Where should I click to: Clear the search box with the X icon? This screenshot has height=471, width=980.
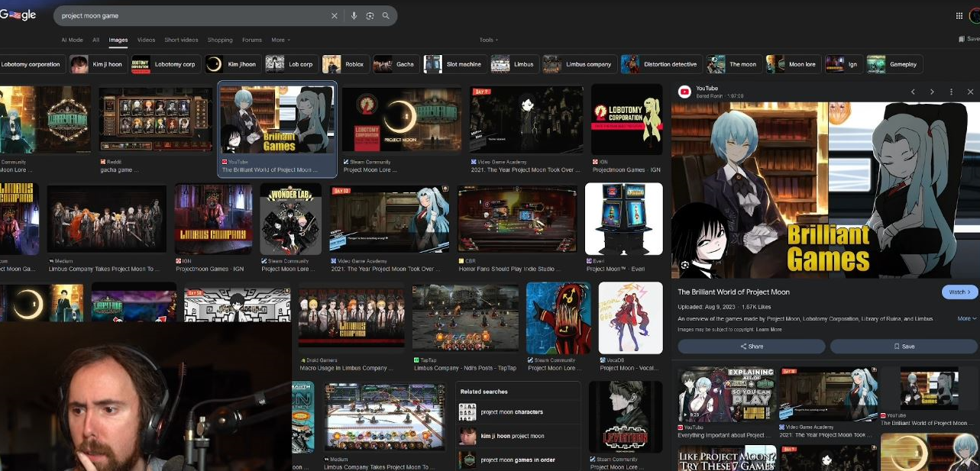334,15
